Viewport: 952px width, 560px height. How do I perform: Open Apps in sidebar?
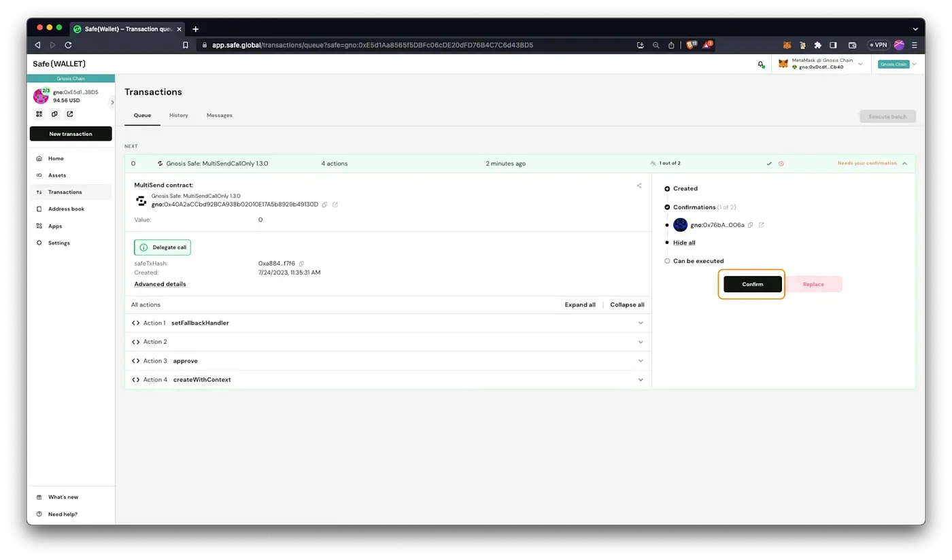point(71,226)
